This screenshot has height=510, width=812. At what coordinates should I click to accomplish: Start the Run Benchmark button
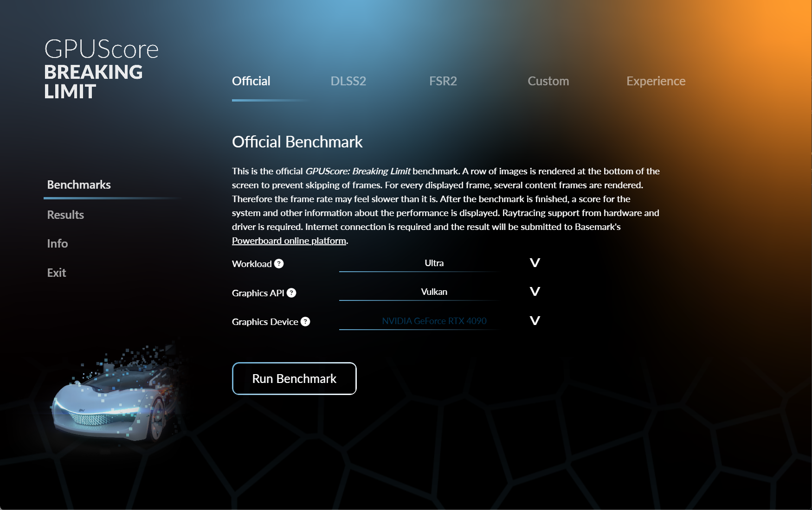(x=294, y=379)
